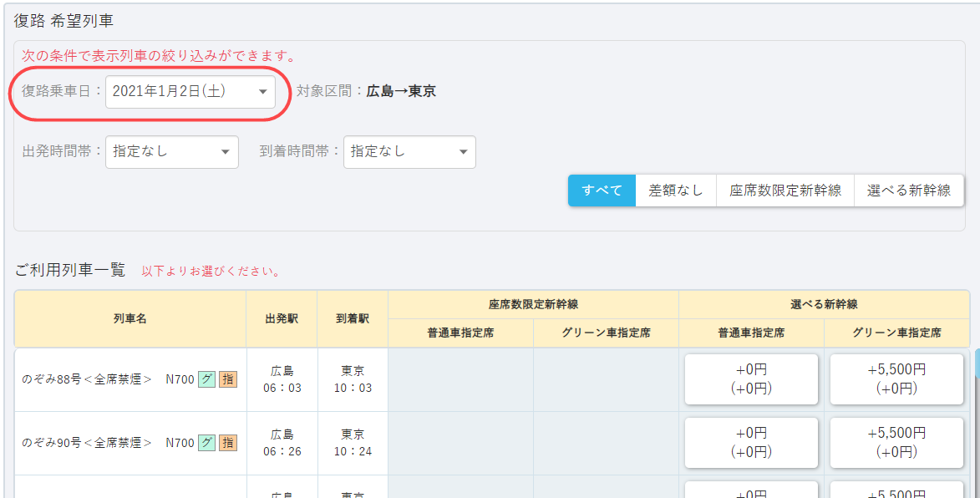Click 普通車指定席 header under 選べる新幹線 column

[x=751, y=333]
